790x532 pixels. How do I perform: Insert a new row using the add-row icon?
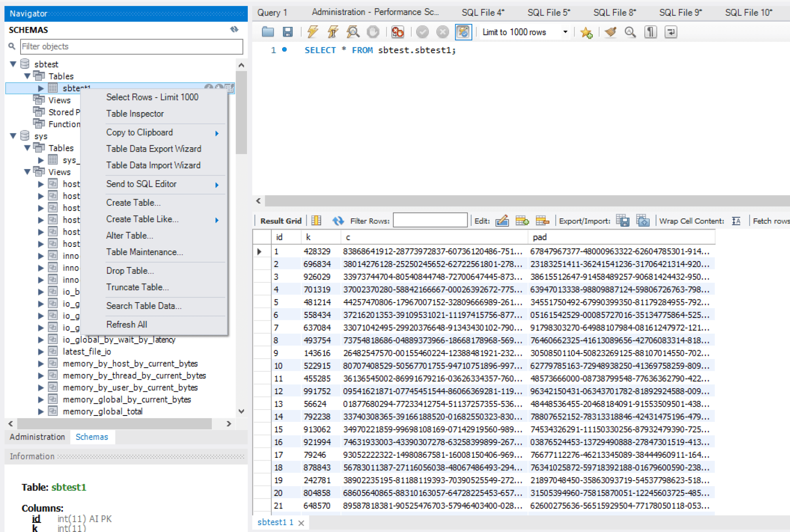522,220
